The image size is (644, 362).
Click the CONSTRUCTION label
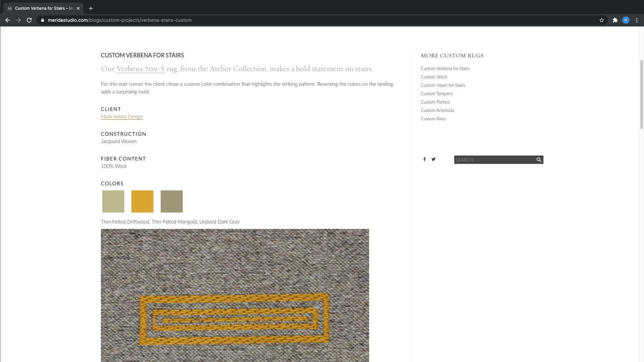123,134
